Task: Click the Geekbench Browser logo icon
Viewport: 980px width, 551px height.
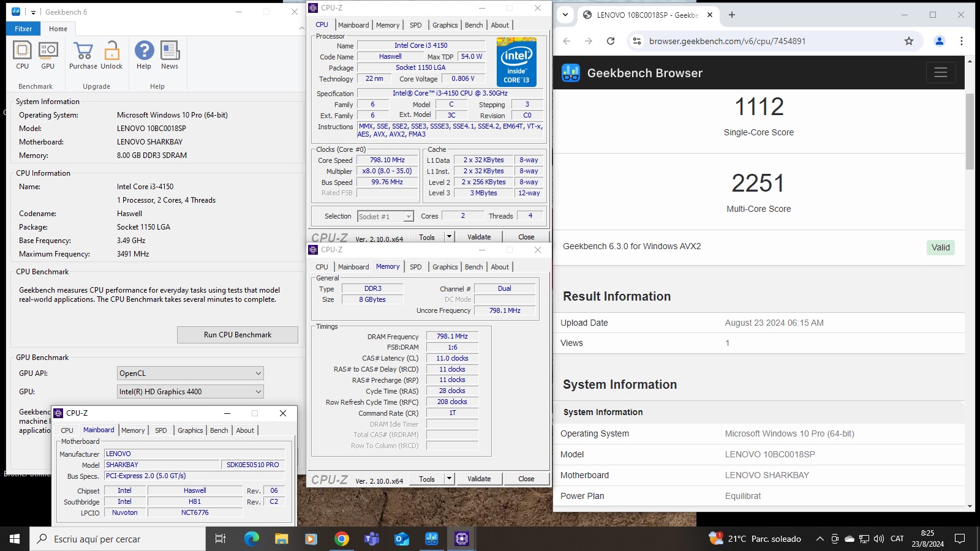Action: (x=571, y=73)
